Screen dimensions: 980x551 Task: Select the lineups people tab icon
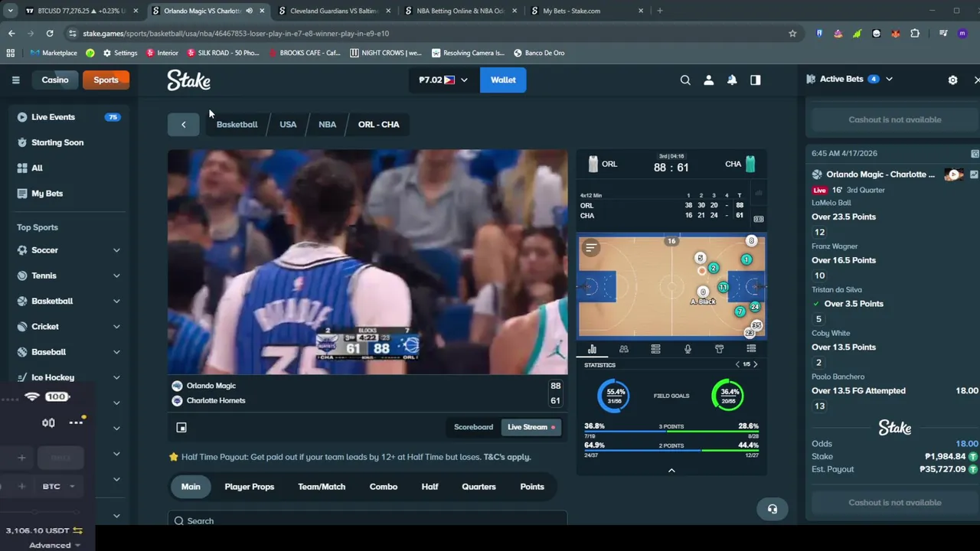[624, 349]
